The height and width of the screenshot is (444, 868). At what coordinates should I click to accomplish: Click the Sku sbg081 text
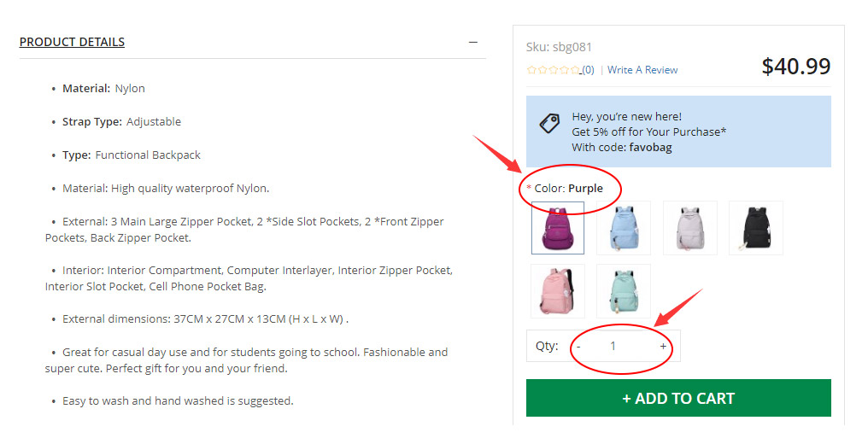[559, 47]
